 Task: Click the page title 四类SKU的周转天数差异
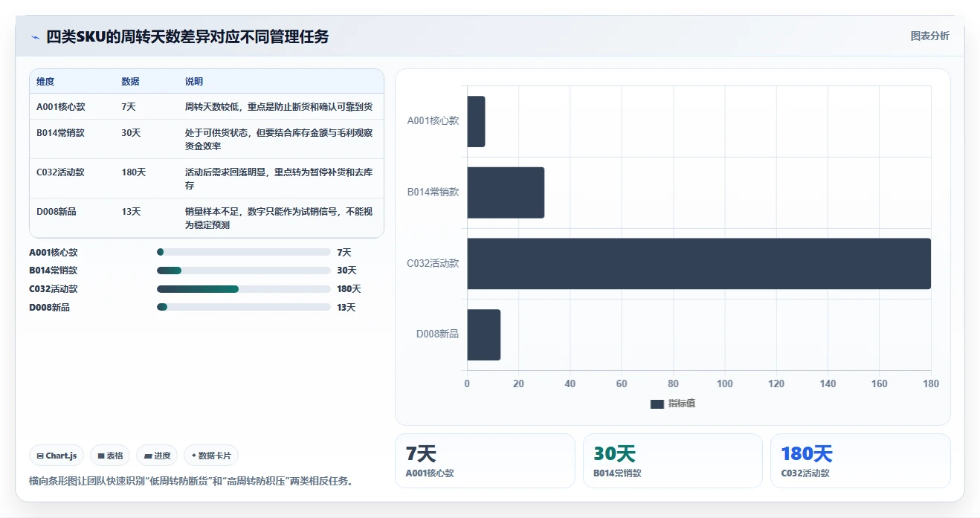pyautogui.click(x=187, y=36)
